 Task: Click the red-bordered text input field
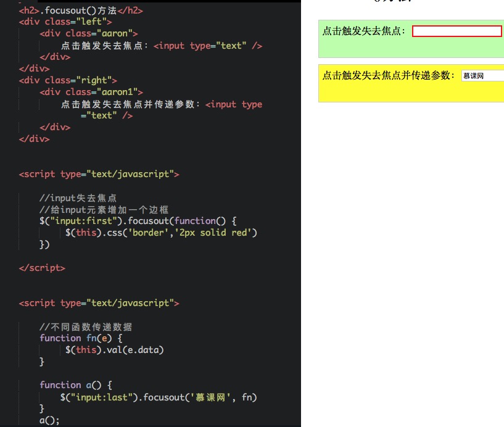click(x=456, y=31)
